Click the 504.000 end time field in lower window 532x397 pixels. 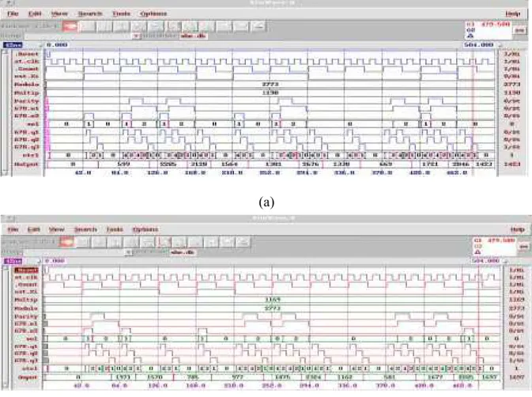[x=486, y=261]
